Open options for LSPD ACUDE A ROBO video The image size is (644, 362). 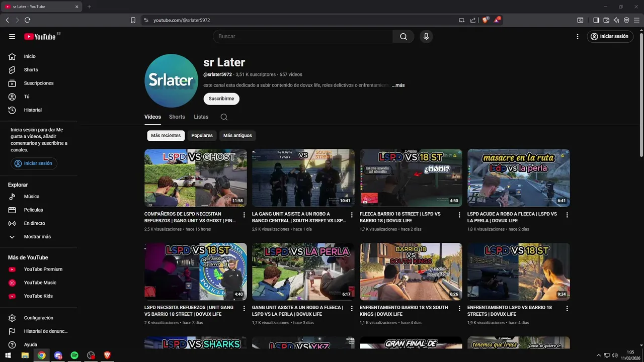[x=567, y=215]
